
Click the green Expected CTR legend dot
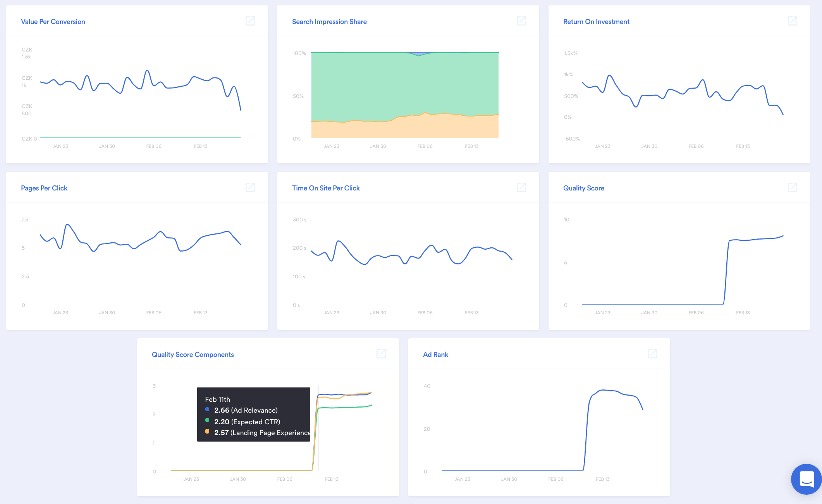point(207,420)
